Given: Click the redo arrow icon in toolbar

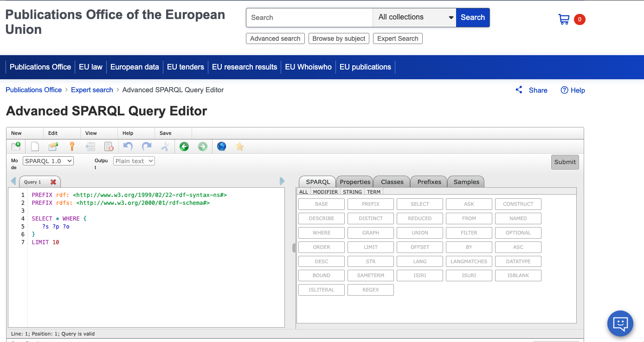Looking at the screenshot, I should (x=147, y=146).
